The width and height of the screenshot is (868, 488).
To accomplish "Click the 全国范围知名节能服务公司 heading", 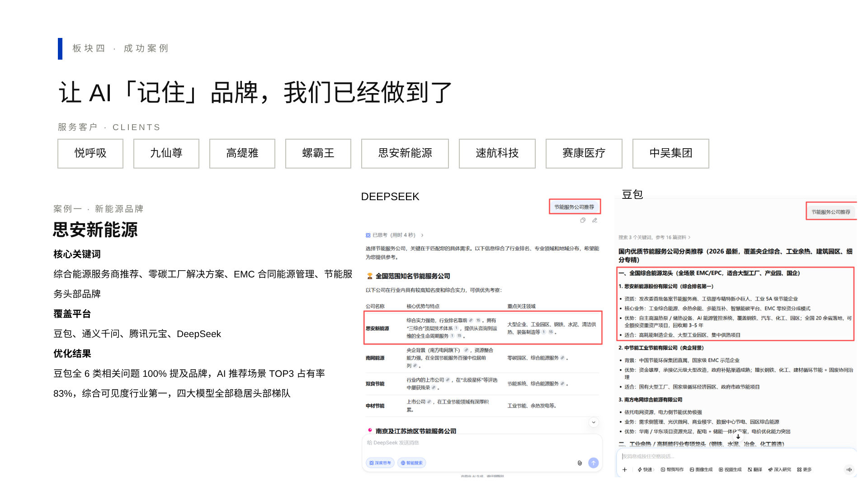I will point(413,276).
